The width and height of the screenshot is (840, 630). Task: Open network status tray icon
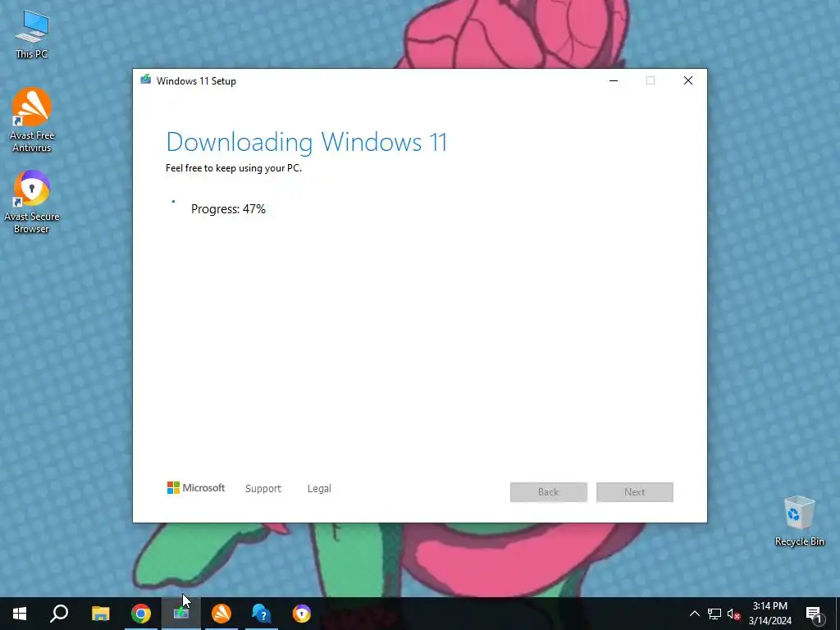pos(714,614)
